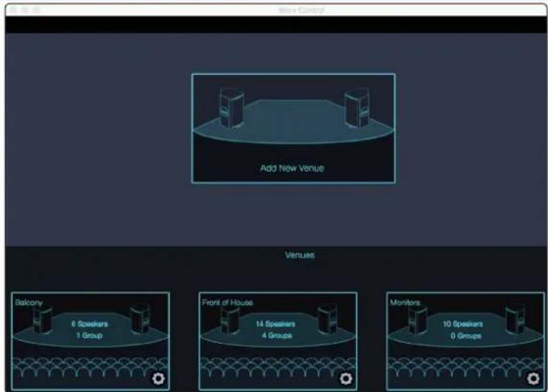Click the '1 Group' text in Balcony
The width and height of the screenshot is (548, 392).
(89, 335)
